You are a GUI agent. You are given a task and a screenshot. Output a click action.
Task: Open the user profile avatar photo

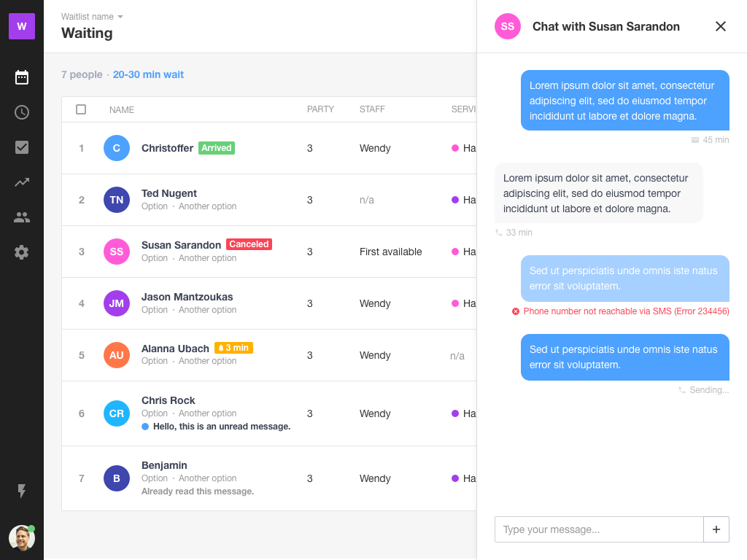coord(22,538)
